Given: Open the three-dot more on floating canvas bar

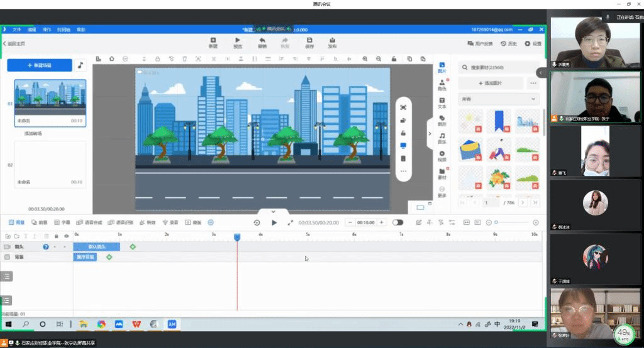Looking at the screenshot, I should pyautogui.click(x=403, y=171).
